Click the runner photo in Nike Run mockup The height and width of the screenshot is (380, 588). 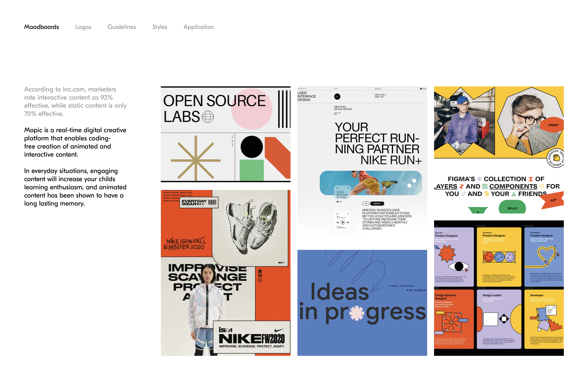click(x=371, y=183)
